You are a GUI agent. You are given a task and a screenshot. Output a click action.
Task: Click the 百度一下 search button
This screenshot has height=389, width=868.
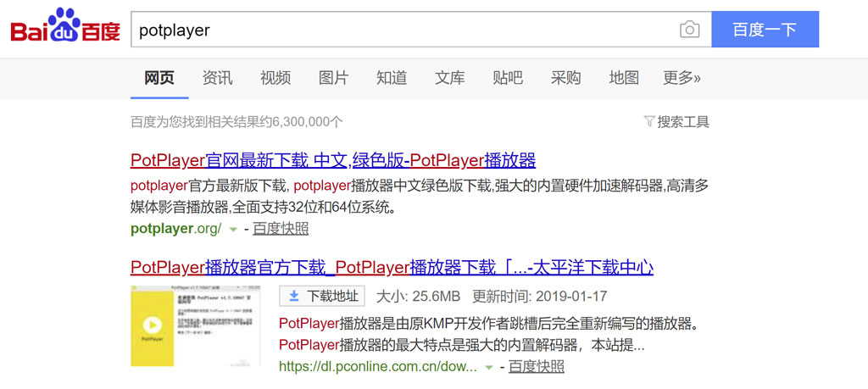[765, 30]
